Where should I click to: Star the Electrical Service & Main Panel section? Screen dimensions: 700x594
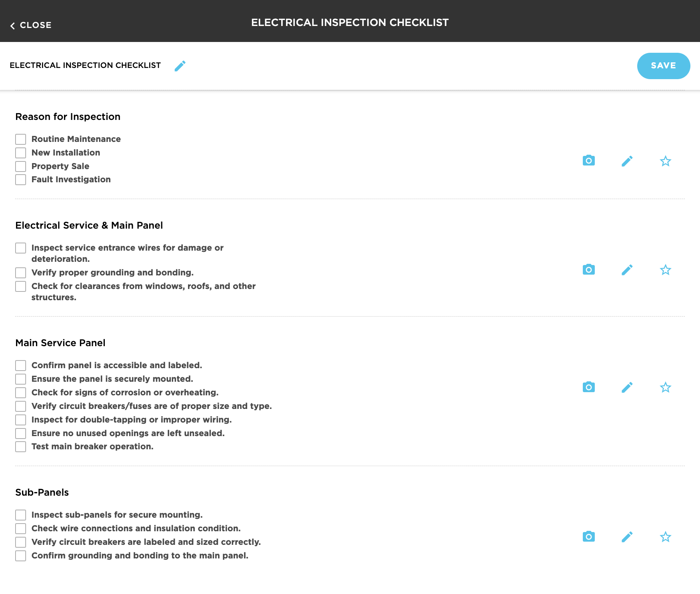[x=665, y=270]
